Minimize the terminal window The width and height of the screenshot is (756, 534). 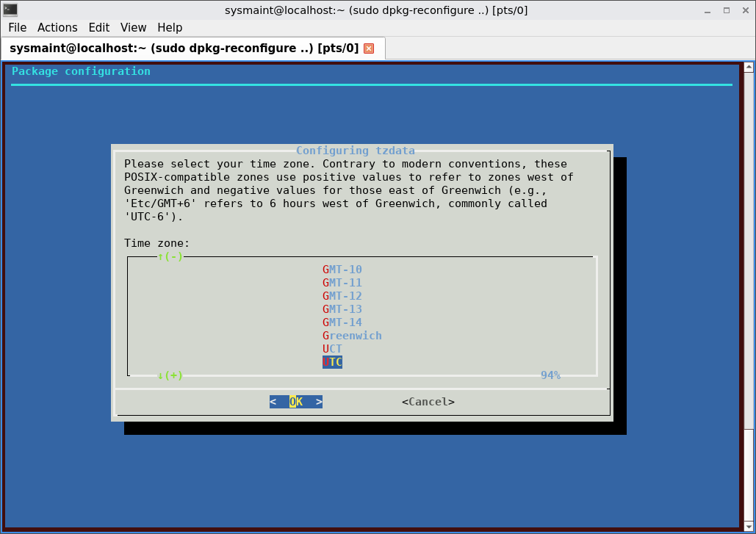pyautogui.click(x=708, y=10)
